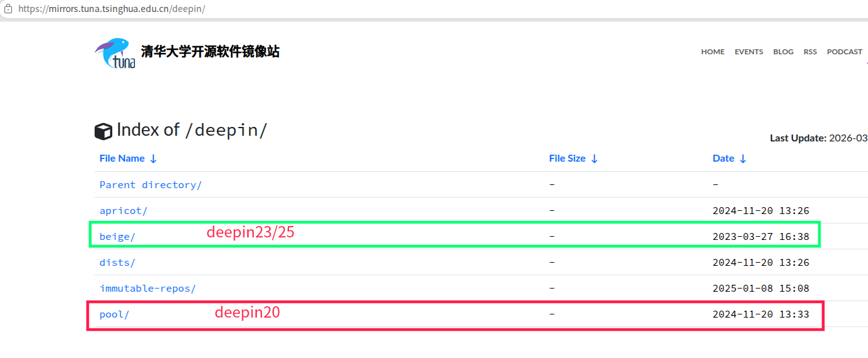Sort list using File Size arrow

tap(594, 159)
